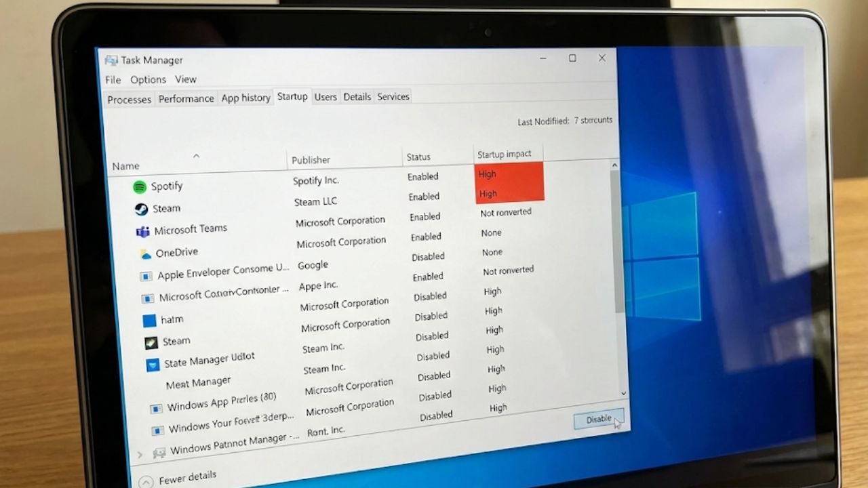Click the OneDrive cloud icon
The image size is (868, 488).
[x=146, y=252]
